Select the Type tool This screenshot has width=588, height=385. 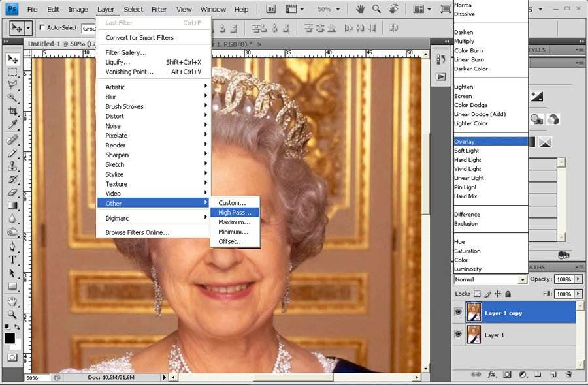12,259
